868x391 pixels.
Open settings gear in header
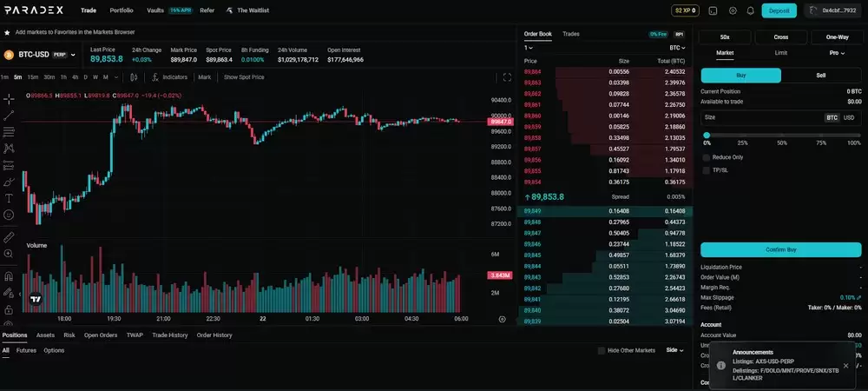point(733,10)
